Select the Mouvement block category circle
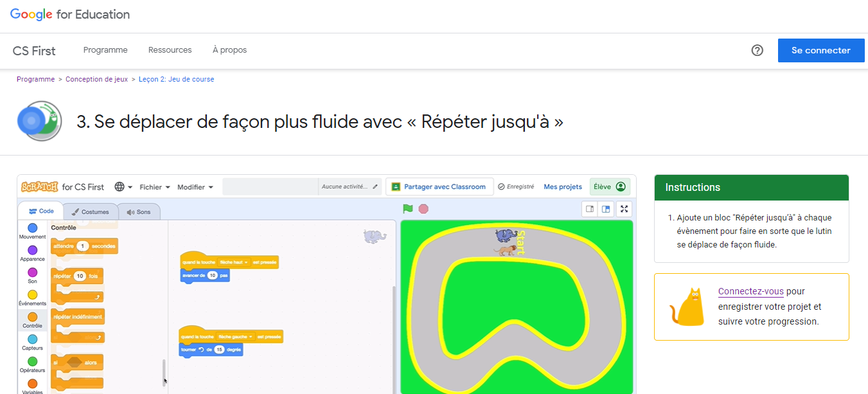868x394 pixels. (x=32, y=228)
